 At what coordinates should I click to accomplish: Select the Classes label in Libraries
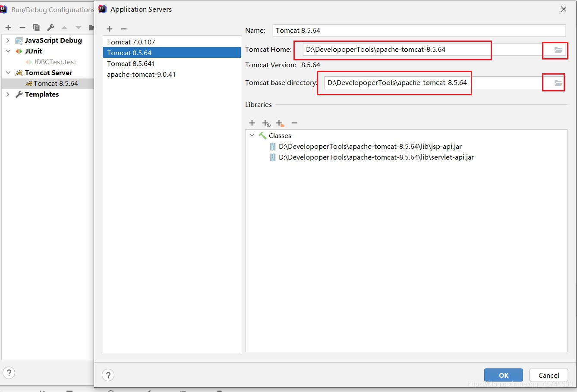pos(280,136)
